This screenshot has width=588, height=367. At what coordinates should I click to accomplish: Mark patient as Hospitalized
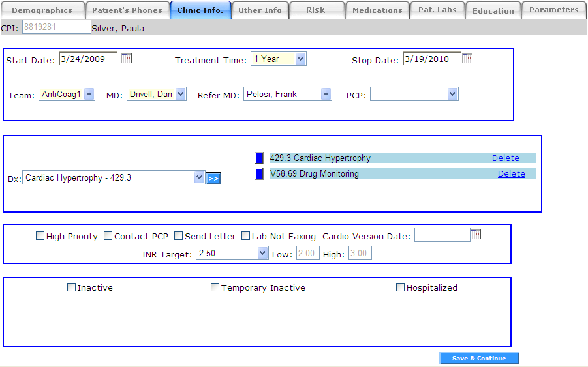pyautogui.click(x=401, y=287)
